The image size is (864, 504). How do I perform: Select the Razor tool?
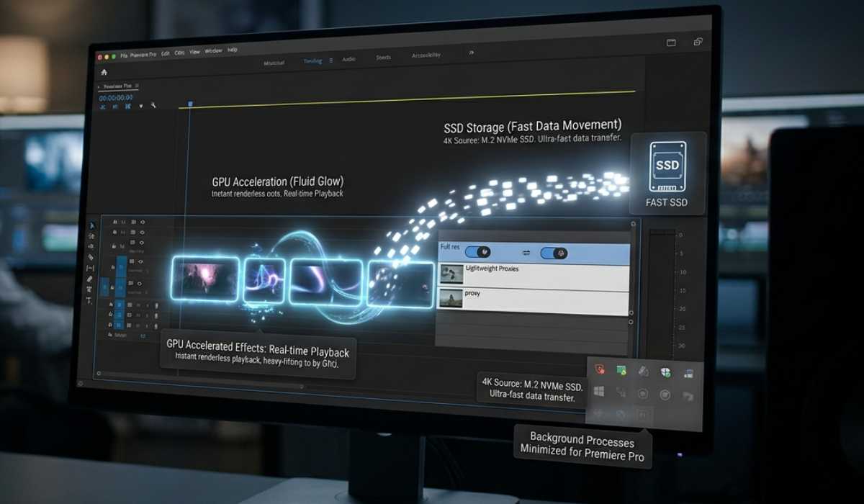[91, 257]
